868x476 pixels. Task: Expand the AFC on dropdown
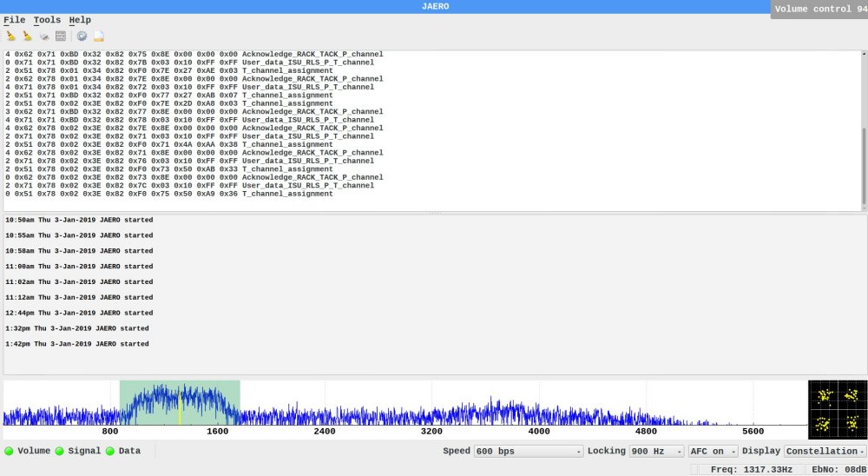(712, 452)
